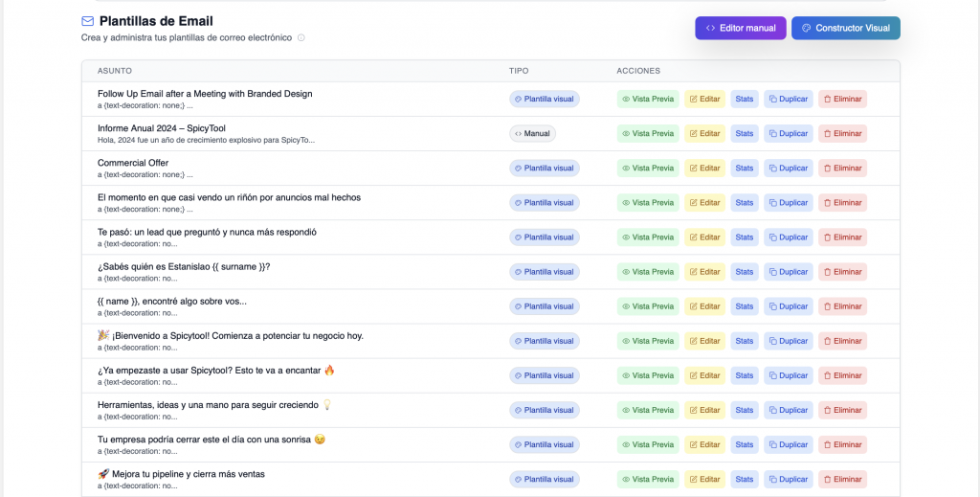Duplicate the 'Tu empresa podría cerrar' template

point(788,444)
